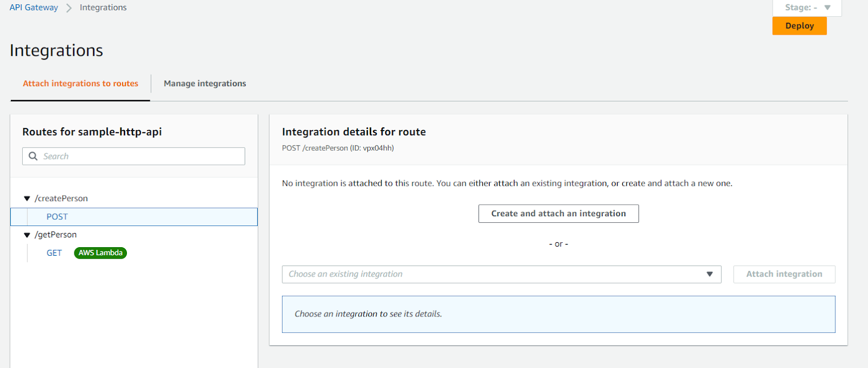Click the arrow on the existing integration dropdown
Screen dimensions: 868x368
pyautogui.click(x=710, y=274)
